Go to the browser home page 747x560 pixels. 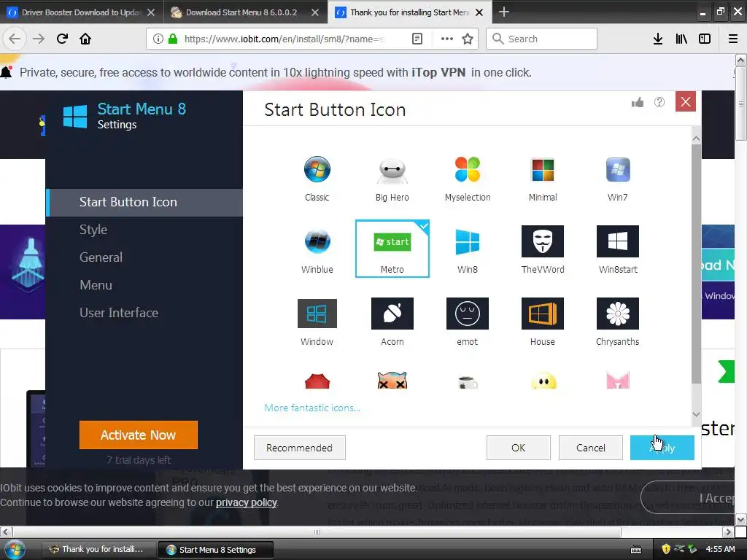[85, 39]
